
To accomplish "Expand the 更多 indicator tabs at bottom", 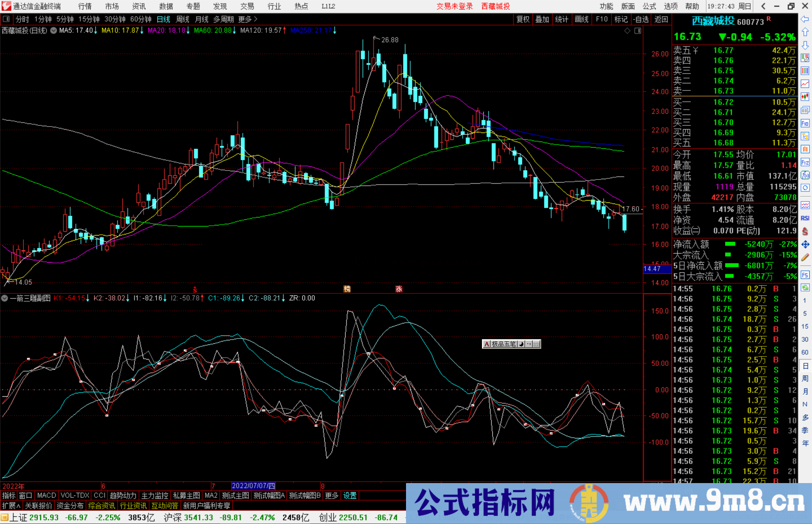I will point(332,495).
